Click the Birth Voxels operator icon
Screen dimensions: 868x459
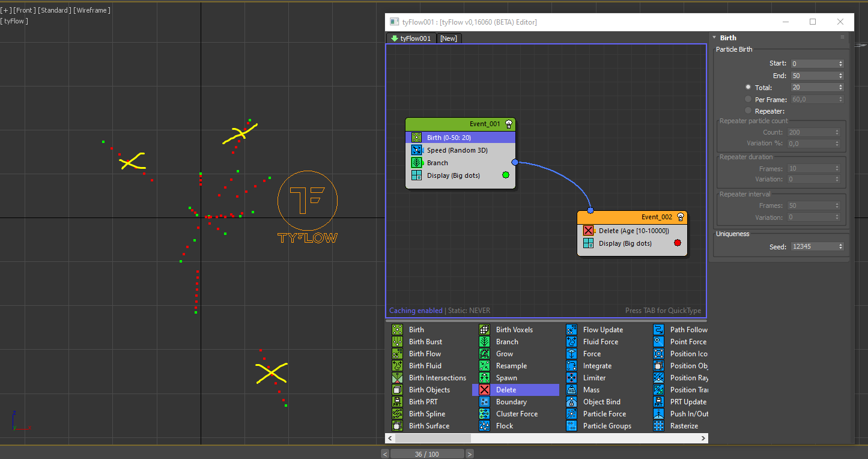[484, 330]
